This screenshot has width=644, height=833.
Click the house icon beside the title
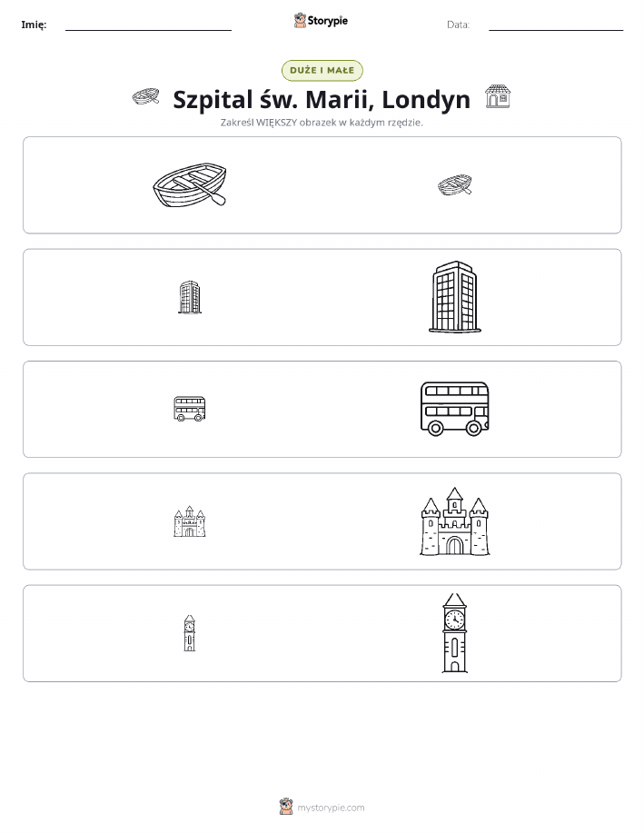coord(498,96)
